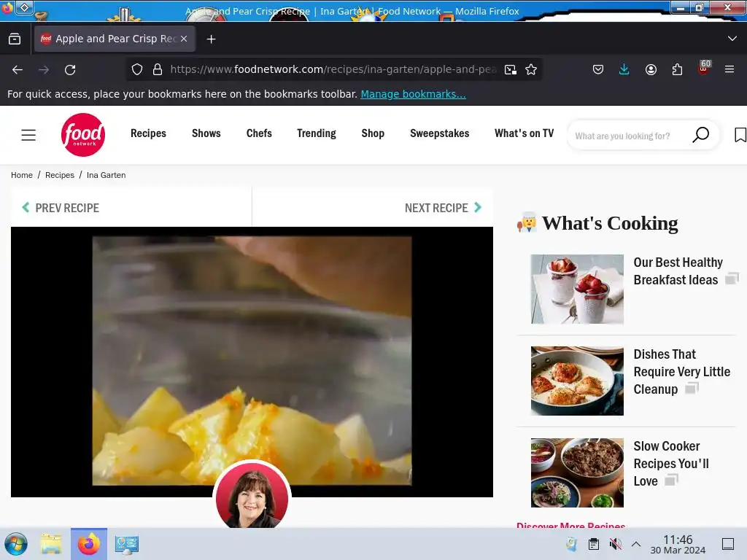Close the Apple and Pear Crisp tab
This screenshot has height=560, width=747.
pos(184,39)
